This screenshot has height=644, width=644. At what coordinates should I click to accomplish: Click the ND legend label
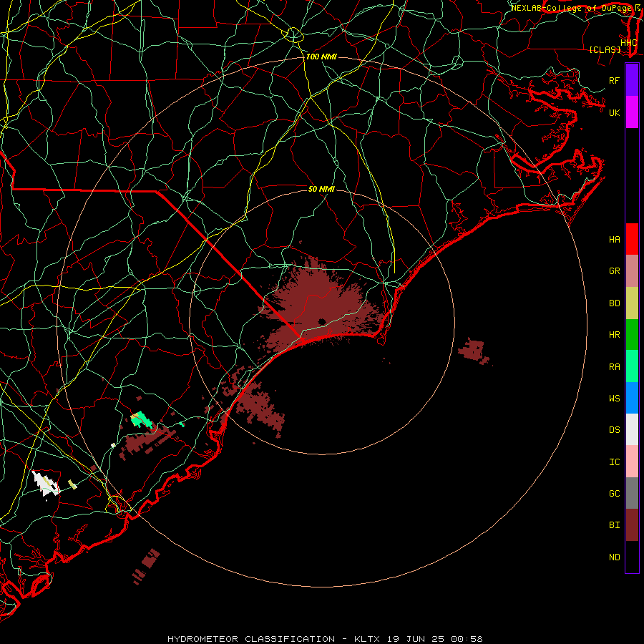(x=614, y=557)
